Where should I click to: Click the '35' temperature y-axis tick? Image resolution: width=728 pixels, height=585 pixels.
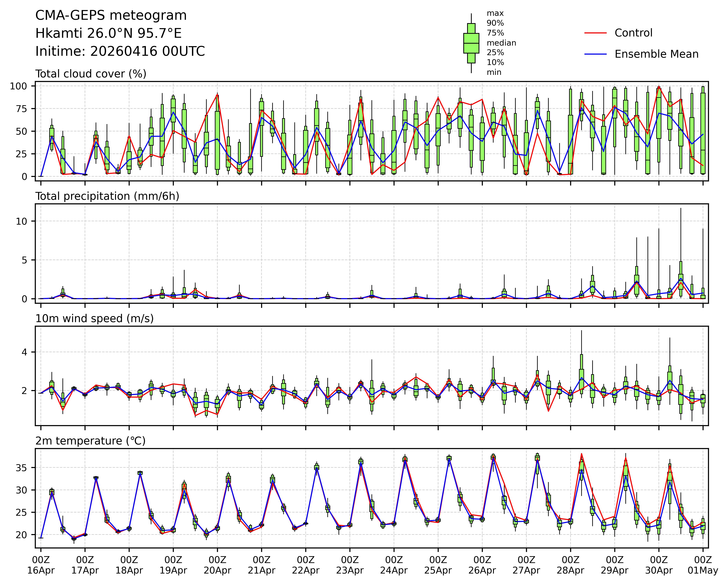pos(21,468)
